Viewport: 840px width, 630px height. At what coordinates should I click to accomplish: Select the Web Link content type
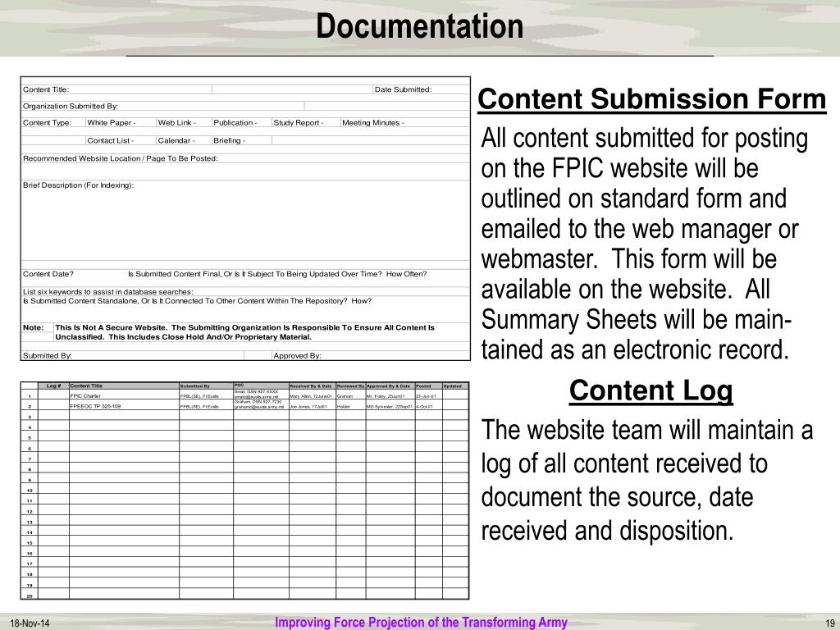177,123
